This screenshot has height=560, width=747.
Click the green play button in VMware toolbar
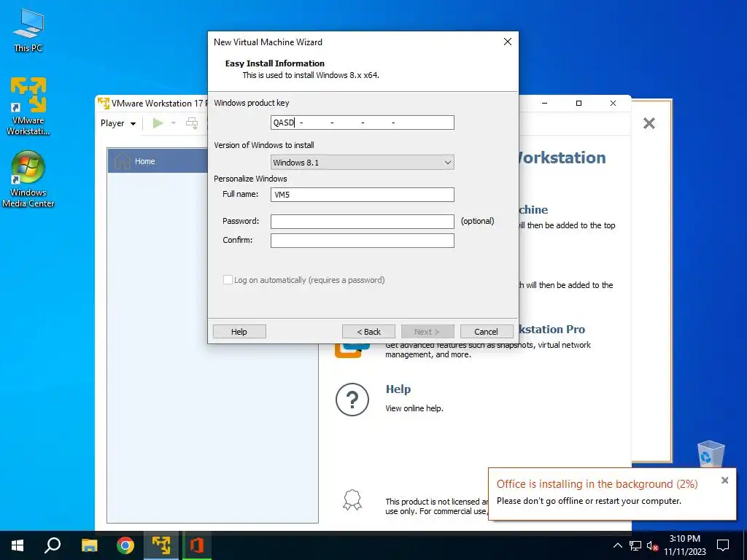[158, 123]
